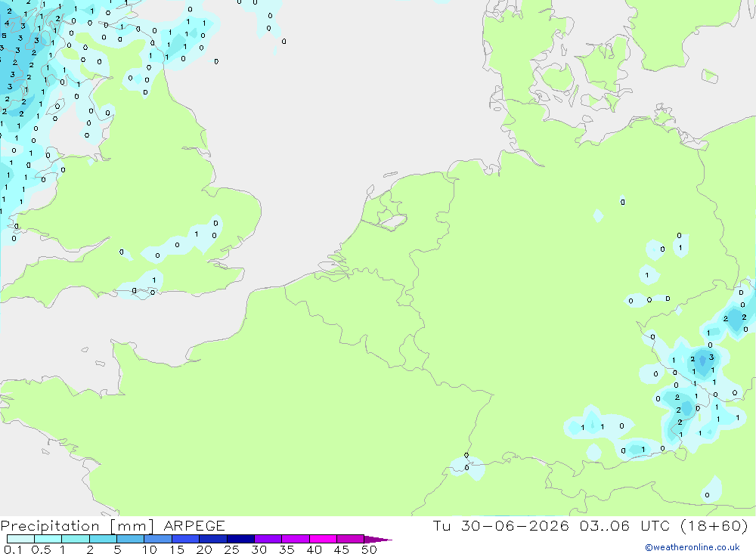
Task: Click legend swatch between 0.1 and 0.5
Action: pyautogui.click(x=20, y=539)
